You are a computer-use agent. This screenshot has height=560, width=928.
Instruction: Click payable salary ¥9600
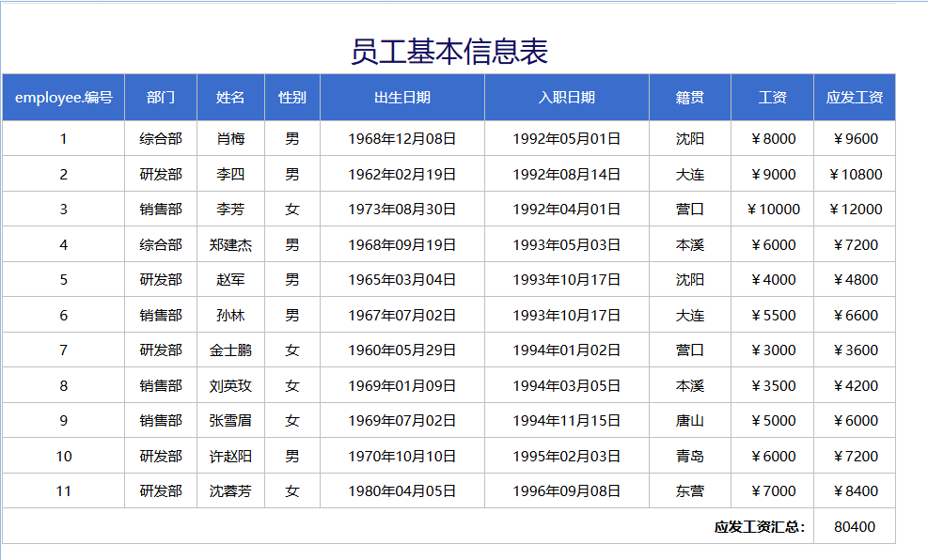pyautogui.click(x=855, y=139)
